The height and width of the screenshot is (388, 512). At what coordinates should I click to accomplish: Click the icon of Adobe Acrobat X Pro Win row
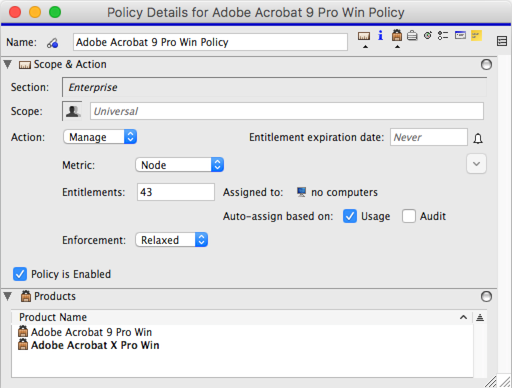[x=23, y=345]
